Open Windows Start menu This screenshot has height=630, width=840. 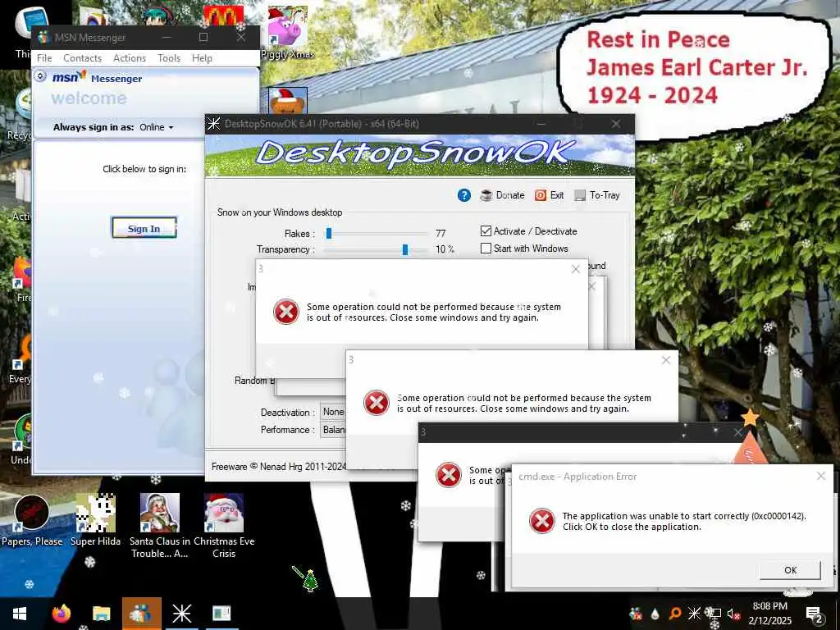[x=20, y=614]
